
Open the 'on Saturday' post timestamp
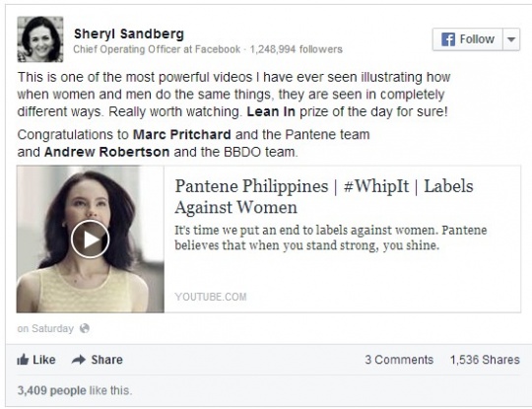45,328
